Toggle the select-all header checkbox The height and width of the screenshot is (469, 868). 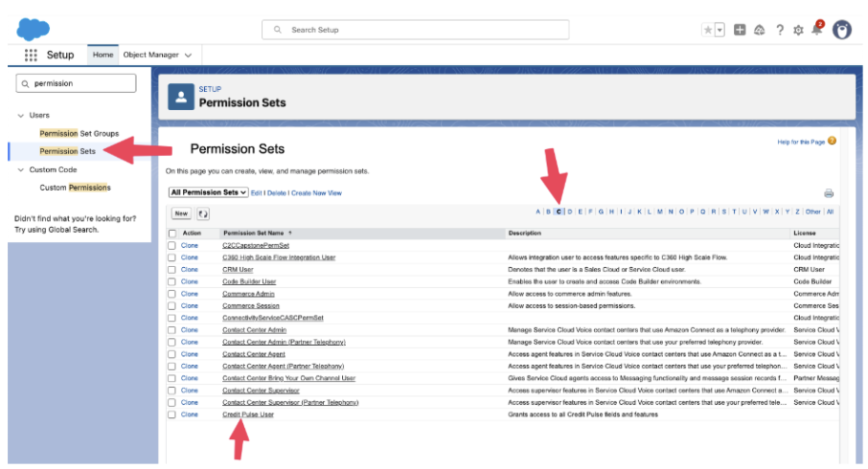pos(172,234)
